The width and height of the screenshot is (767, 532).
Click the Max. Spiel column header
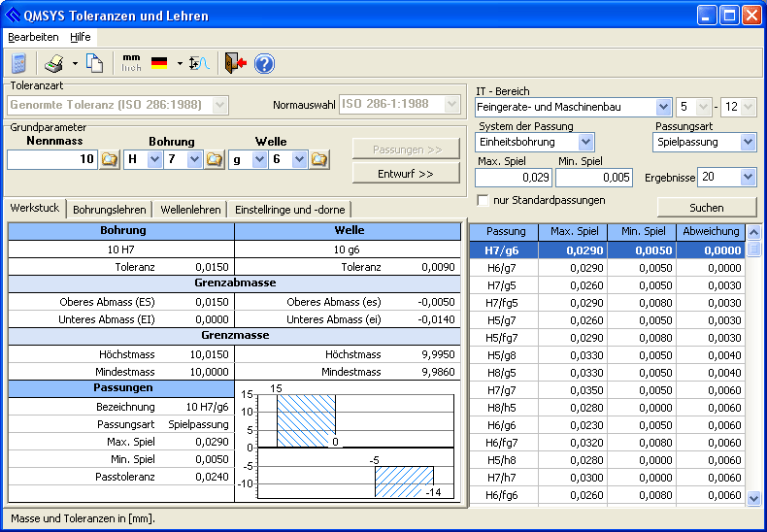(573, 232)
